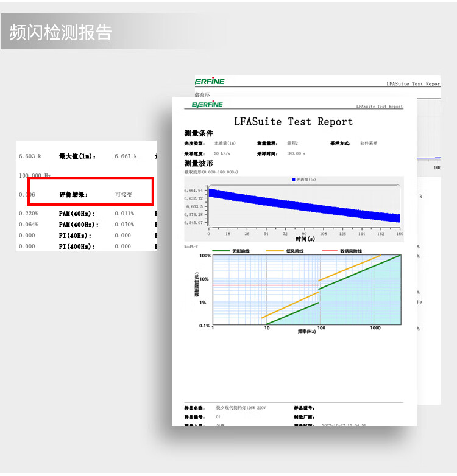Click the 1000 tick on the frequency axis

click(375, 328)
